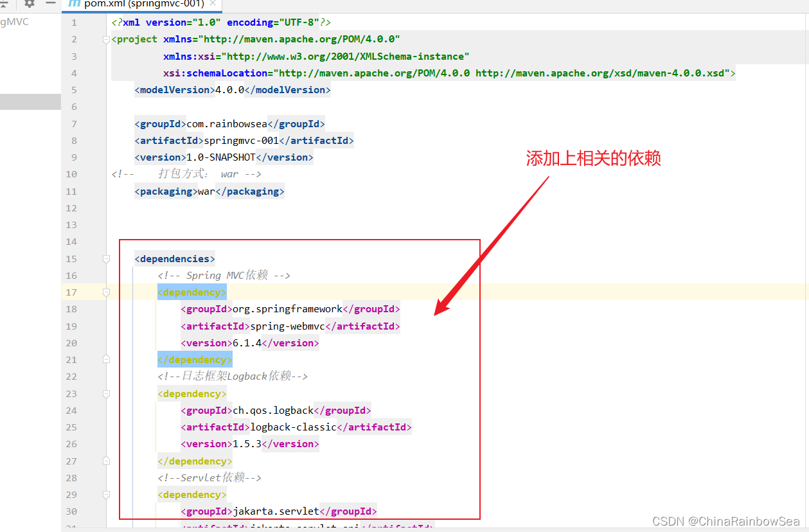Fold the dependencies block at line 15
The image size is (809, 532).
(106, 259)
